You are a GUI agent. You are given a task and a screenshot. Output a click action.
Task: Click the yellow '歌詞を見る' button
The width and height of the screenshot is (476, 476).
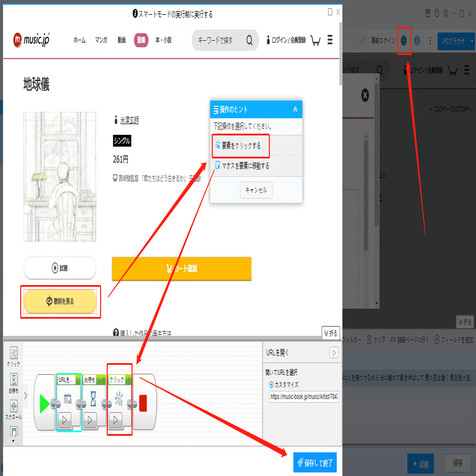point(60,301)
